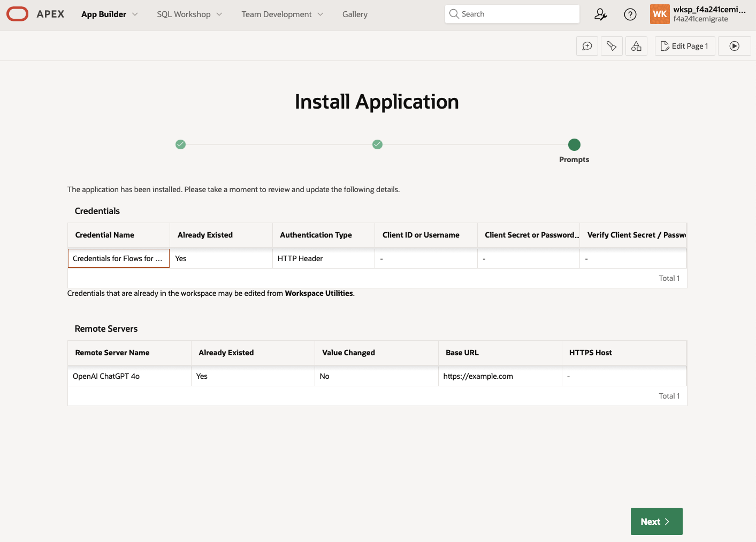Image resolution: width=756 pixels, height=542 pixels.
Task: Click the second completed wizard step
Action: click(x=378, y=144)
